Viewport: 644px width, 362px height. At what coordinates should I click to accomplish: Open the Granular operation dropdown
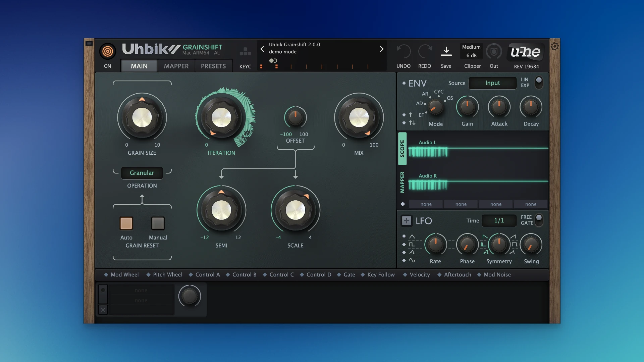pos(142,173)
